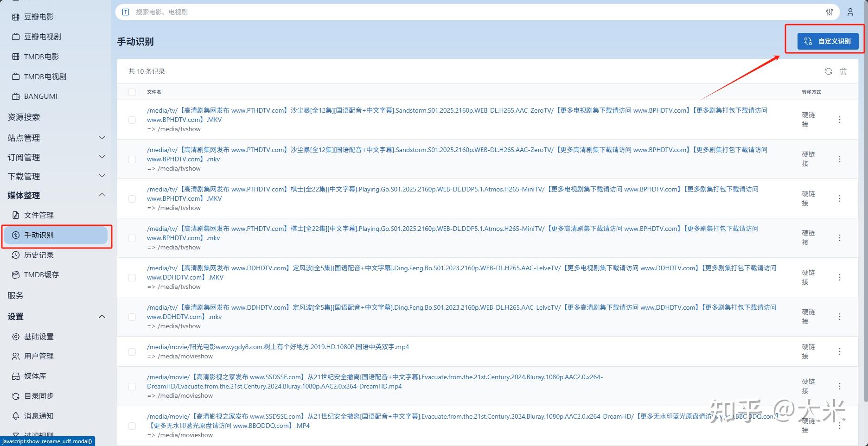Open the 用户管理 link
This screenshot has height=446, width=868.
click(39, 356)
